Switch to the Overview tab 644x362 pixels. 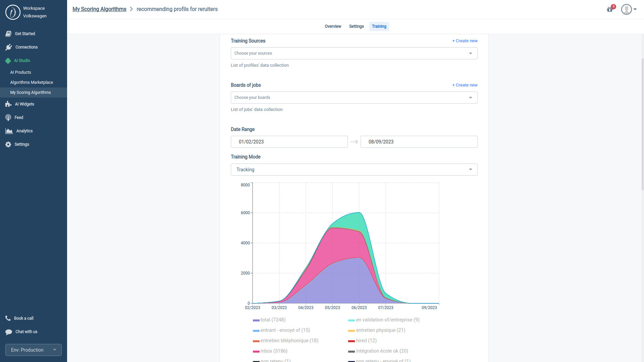pos(333,26)
